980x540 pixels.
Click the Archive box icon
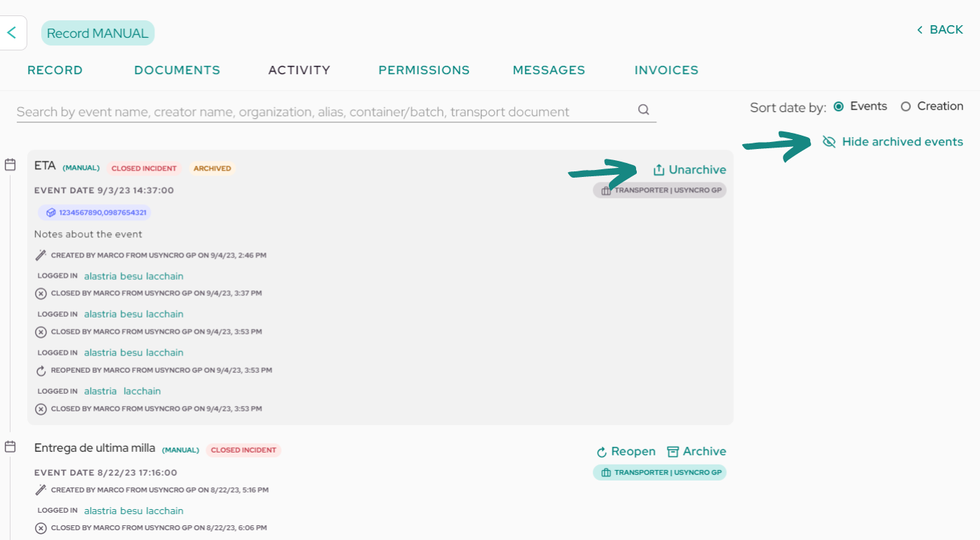pos(673,452)
